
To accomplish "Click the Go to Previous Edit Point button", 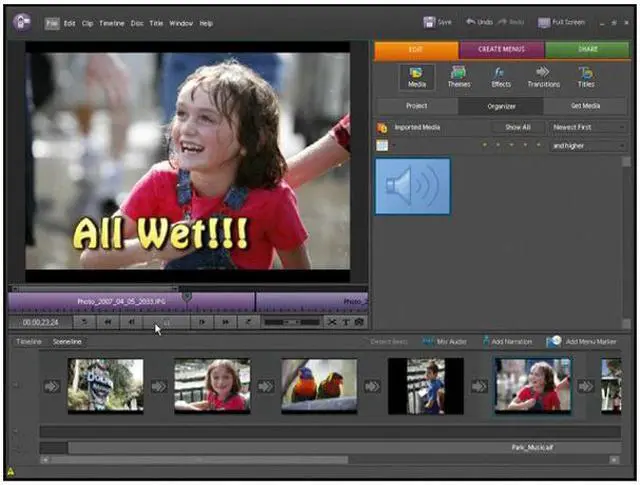I will [84, 323].
